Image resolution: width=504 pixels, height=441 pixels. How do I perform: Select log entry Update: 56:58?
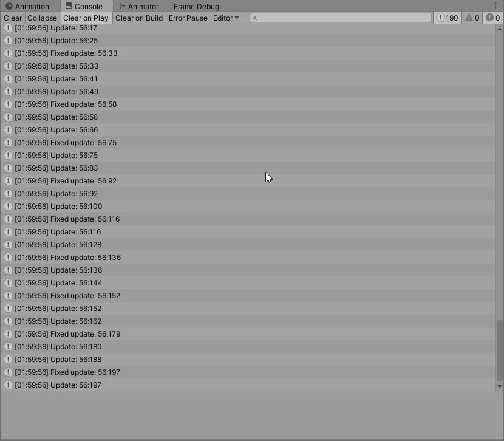click(x=248, y=117)
